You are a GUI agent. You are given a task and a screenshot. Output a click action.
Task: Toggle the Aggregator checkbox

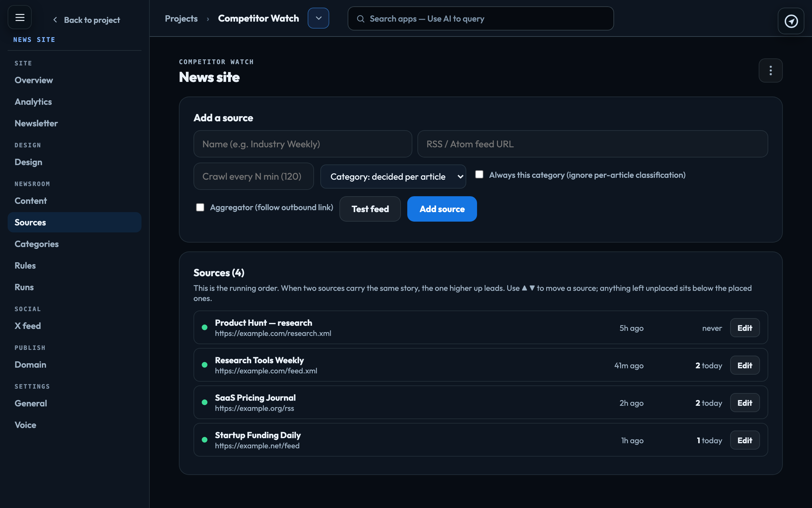click(x=200, y=207)
